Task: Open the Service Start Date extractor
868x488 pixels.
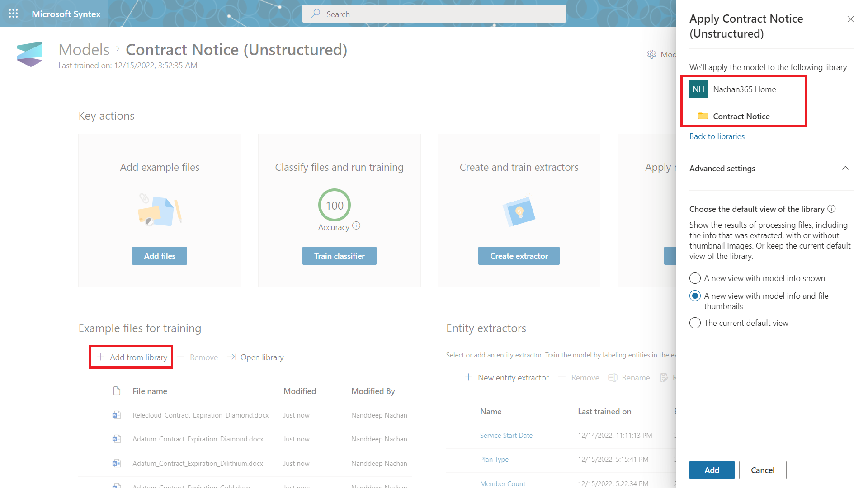Action: 506,436
